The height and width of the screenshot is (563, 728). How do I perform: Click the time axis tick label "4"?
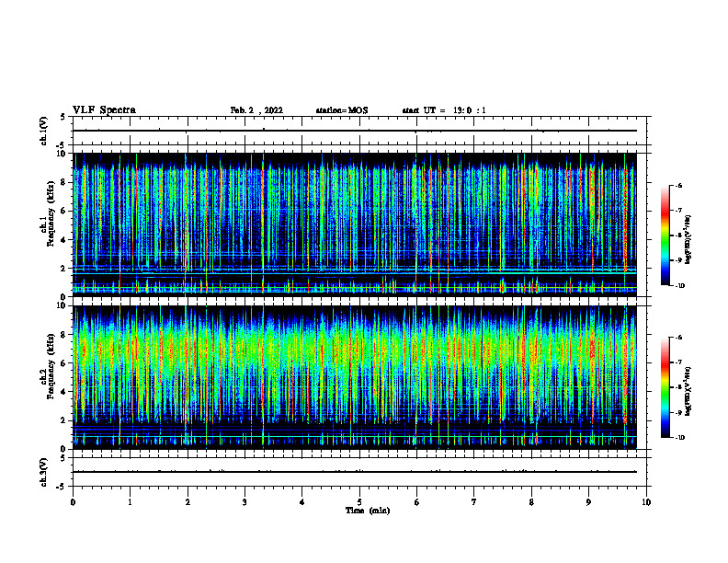(301, 502)
